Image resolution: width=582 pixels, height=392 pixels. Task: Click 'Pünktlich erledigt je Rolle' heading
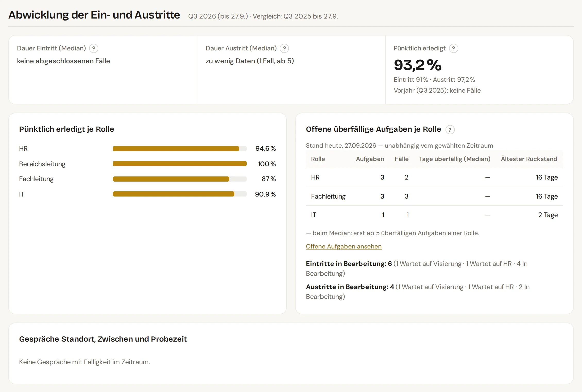click(x=66, y=129)
